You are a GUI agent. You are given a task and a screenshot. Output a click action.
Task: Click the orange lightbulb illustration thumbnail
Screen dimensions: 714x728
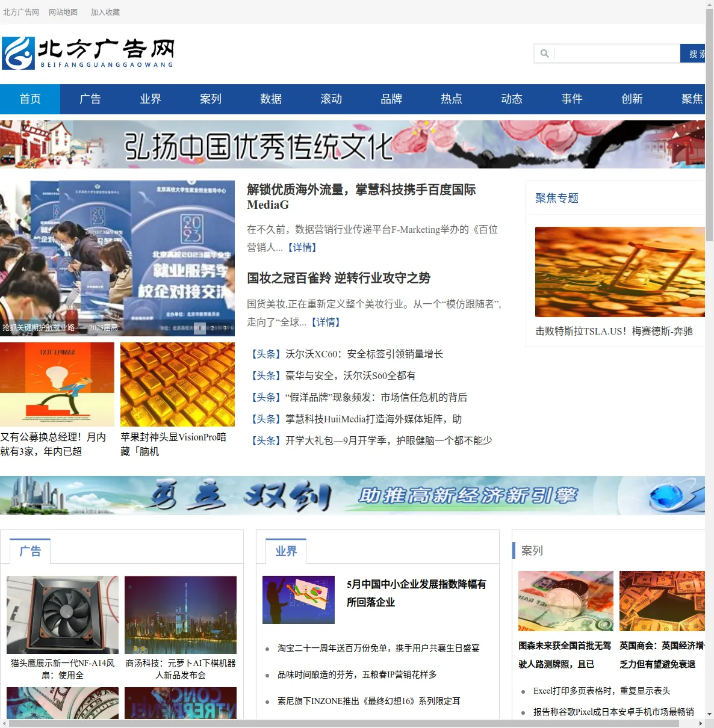57,384
